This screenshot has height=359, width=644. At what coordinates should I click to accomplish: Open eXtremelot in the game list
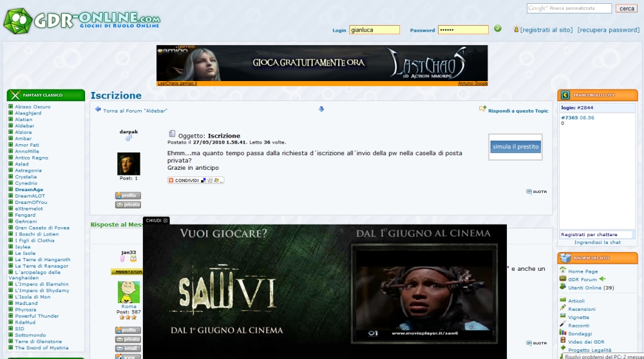[29, 208]
